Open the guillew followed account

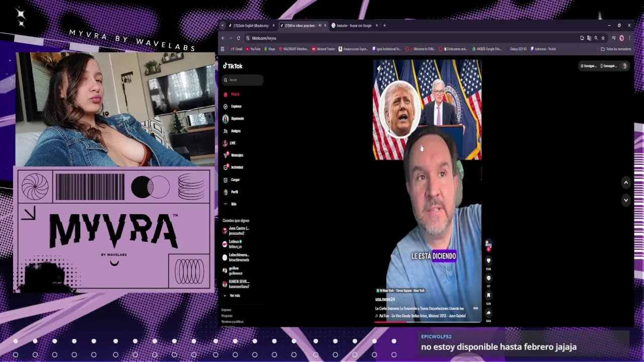[x=233, y=271]
